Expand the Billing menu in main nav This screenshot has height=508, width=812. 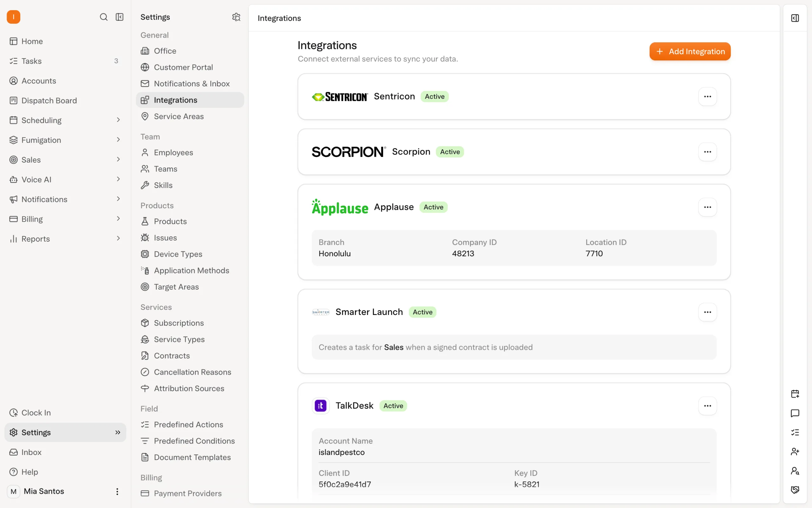(x=65, y=219)
